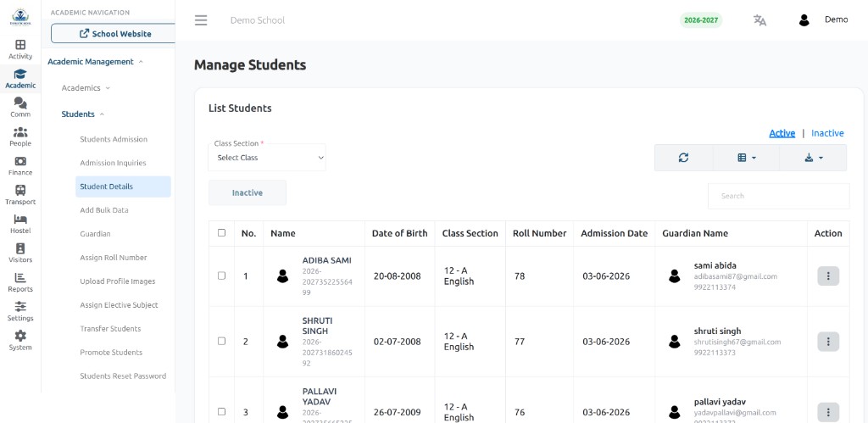Open the Demo user profile icon
Image resolution: width=868 pixels, height=423 pixels.
[x=804, y=20]
